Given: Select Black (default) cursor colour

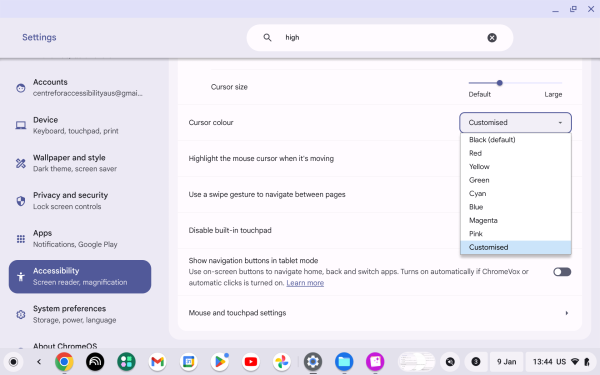Looking at the screenshot, I should pyautogui.click(x=515, y=140).
